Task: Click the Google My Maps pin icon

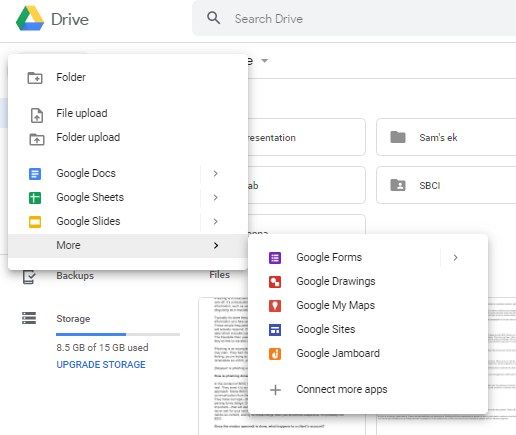Action: pyautogui.click(x=275, y=306)
